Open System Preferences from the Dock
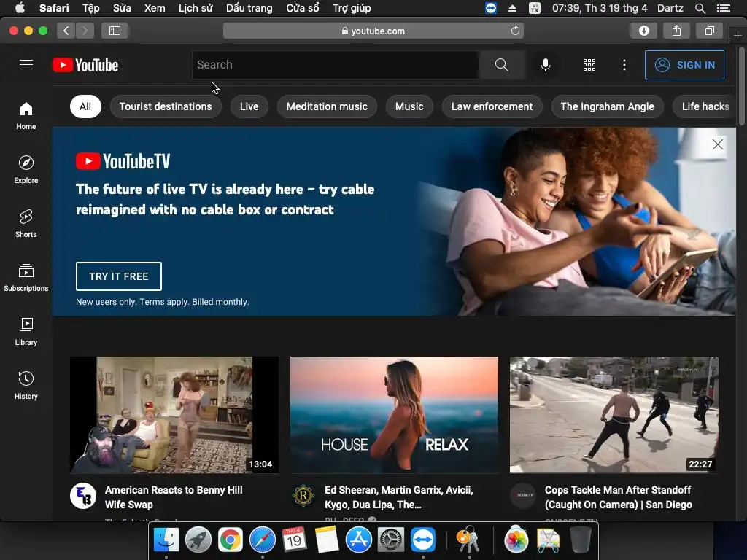Viewport: 747px width, 560px height. click(x=391, y=540)
